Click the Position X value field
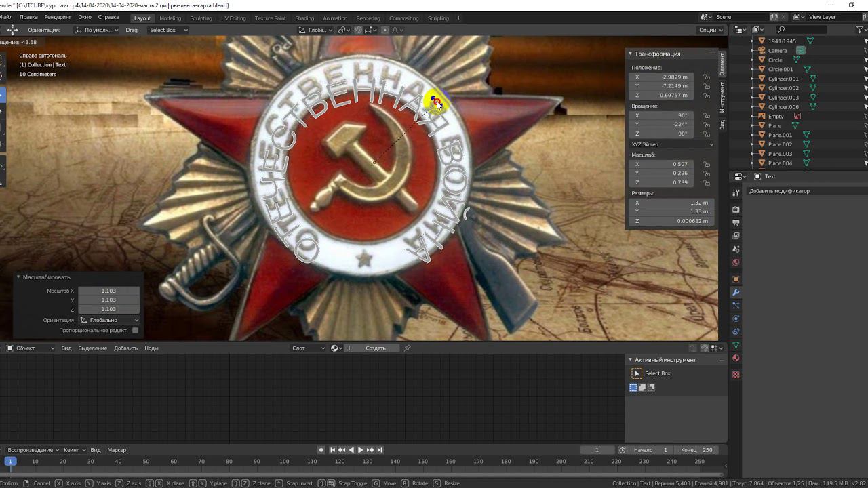868x488 pixels. click(x=661, y=77)
